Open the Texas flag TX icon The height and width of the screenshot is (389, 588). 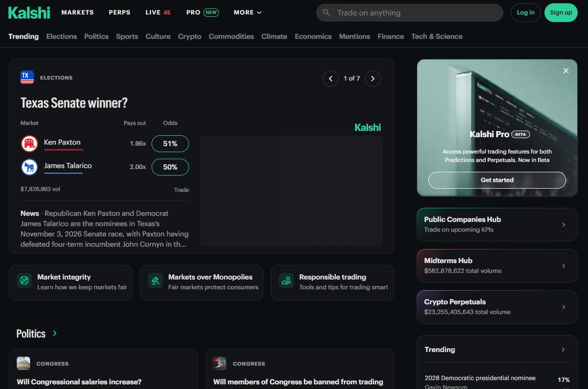pyautogui.click(x=27, y=77)
